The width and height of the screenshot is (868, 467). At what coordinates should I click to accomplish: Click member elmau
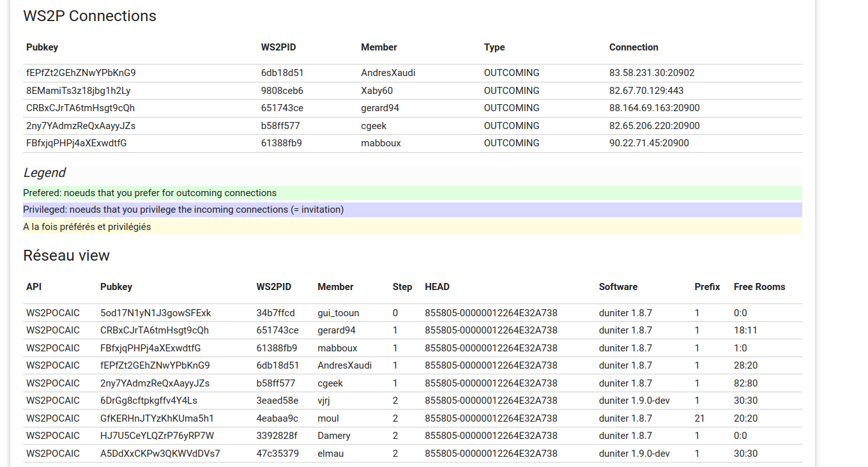tap(330, 454)
